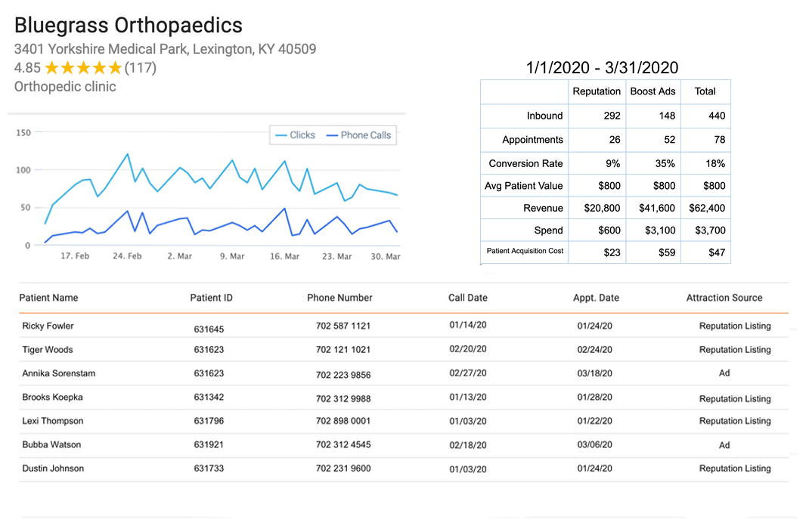Click the 24. Feb axis label
This screenshot has height=532, width=809.
click(x=127, y=255)
